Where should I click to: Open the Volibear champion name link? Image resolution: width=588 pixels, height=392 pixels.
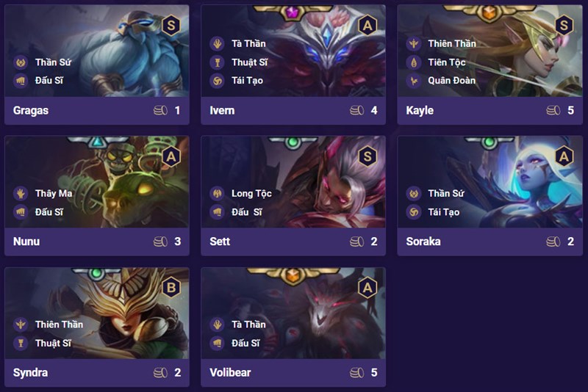point(230,372)
